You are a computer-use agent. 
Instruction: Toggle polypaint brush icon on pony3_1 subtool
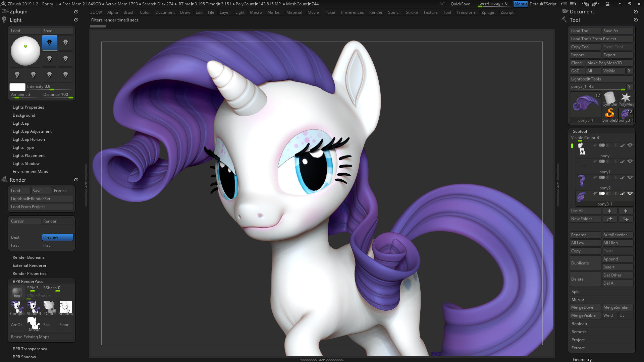[623, 193]
